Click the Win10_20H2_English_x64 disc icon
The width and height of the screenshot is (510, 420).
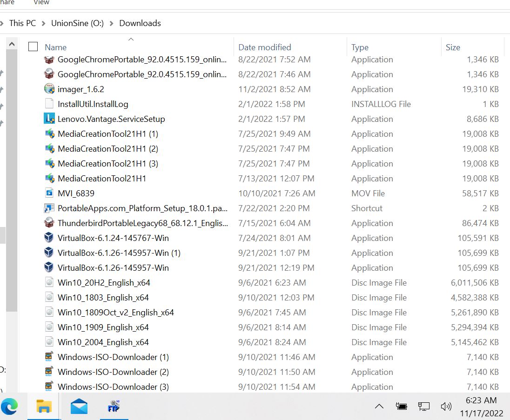pos(49,282)
